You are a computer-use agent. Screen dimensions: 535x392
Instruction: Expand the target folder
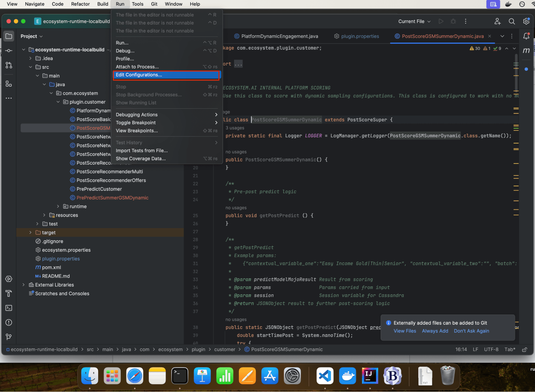(30, 232)
